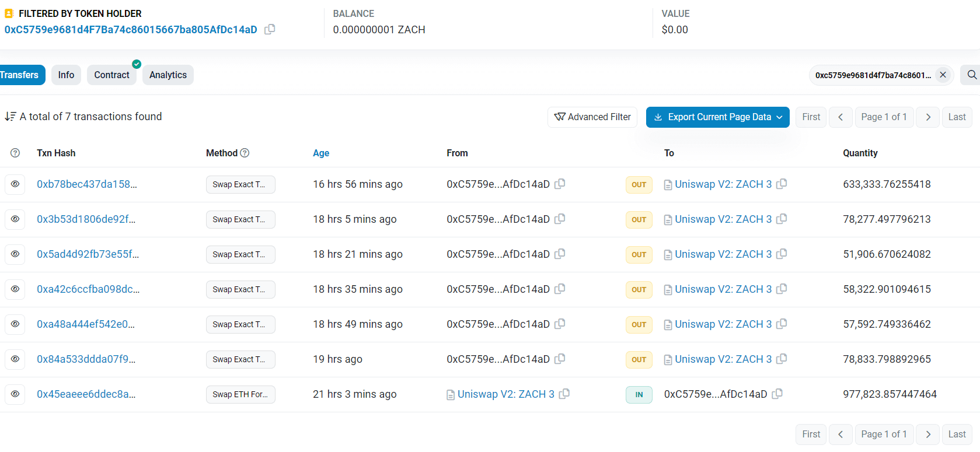Viewport: 980px width, 452px height.
Task: Copy the token holder address at top
Action: [270, 29]
